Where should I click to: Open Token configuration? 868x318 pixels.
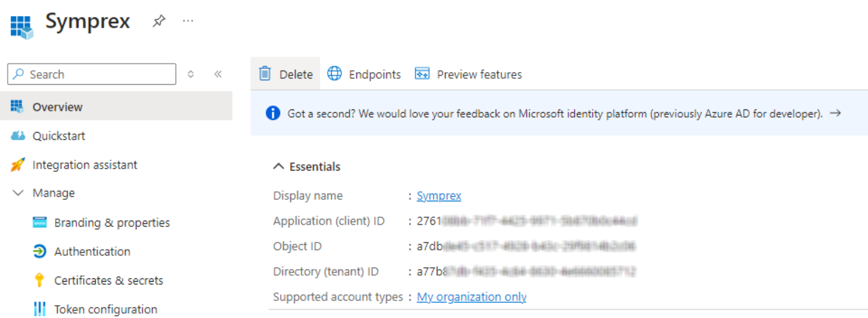click(106, 310)
